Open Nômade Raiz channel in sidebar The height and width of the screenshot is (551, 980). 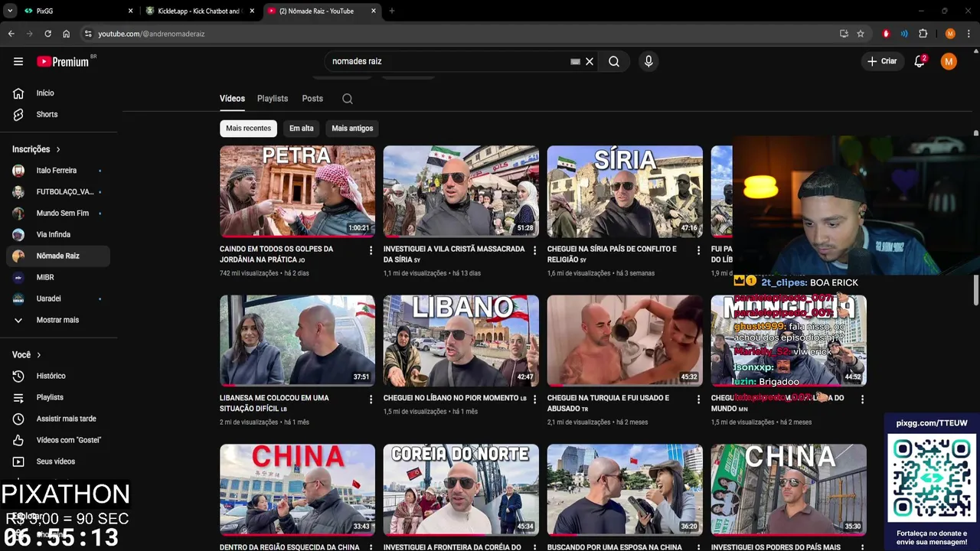tap(58, 256)
